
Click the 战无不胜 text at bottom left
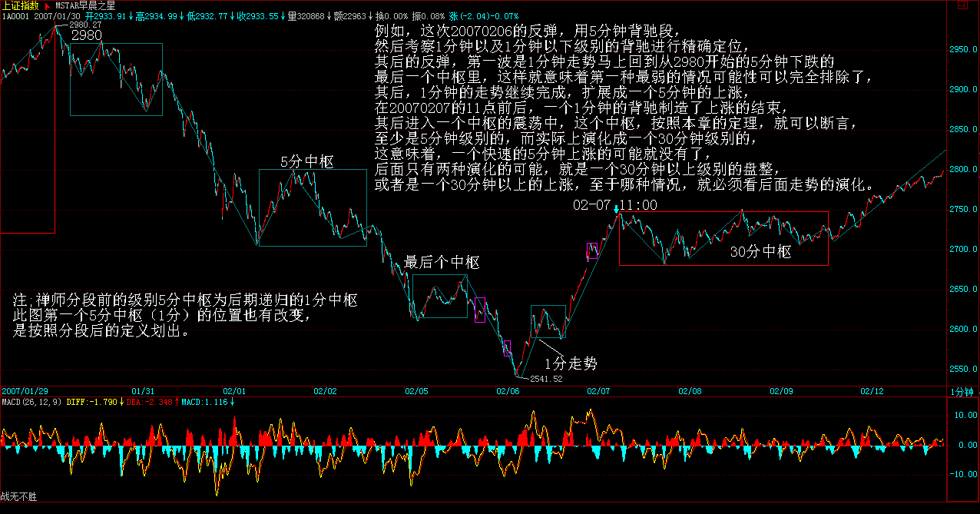[18, 497]
